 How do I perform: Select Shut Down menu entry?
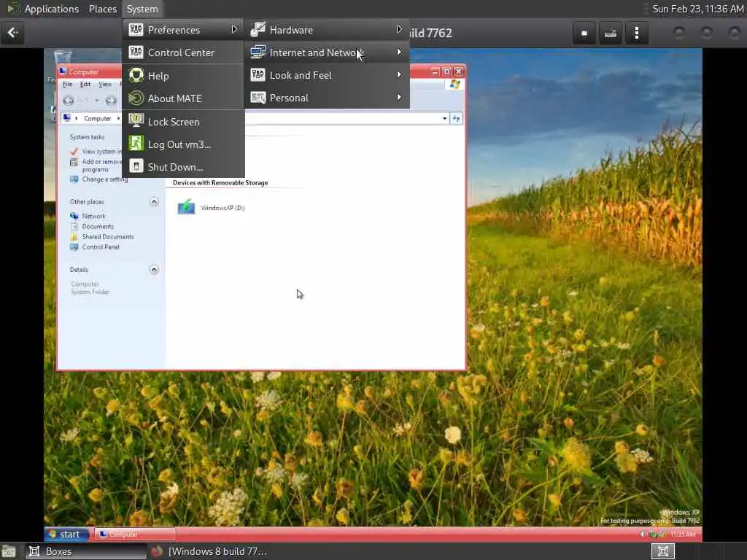183,167
